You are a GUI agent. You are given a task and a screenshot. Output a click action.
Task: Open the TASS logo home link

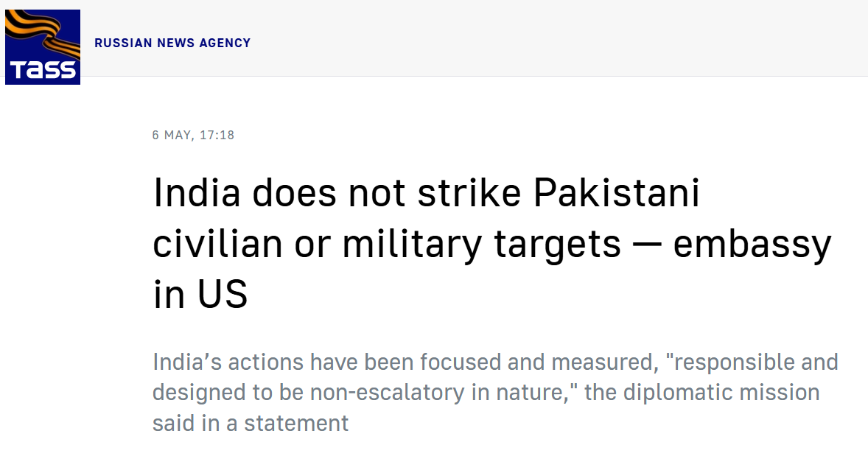[x=43, y=47]
